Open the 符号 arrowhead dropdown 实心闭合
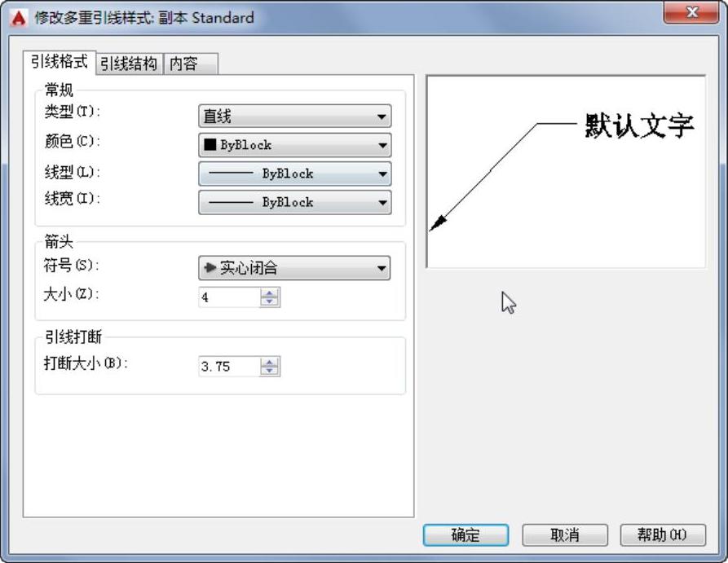Image resolution: width=728 pixels, height=563 pixels. point(294,268)
